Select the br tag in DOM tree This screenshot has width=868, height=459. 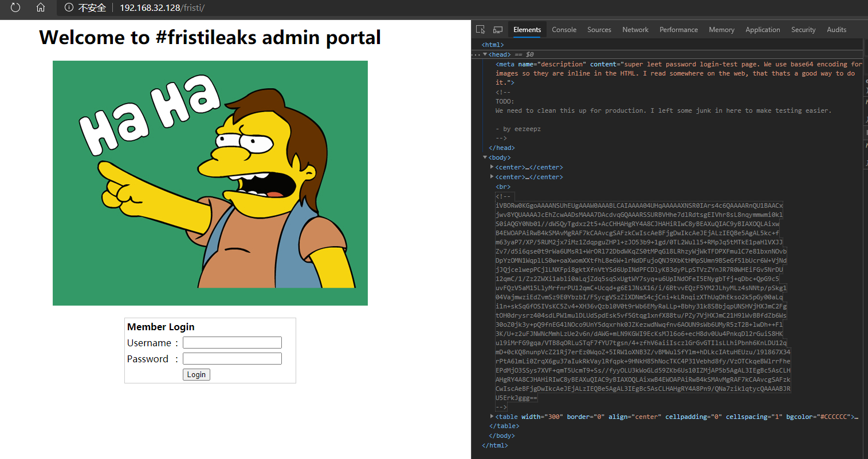[503, 187]
